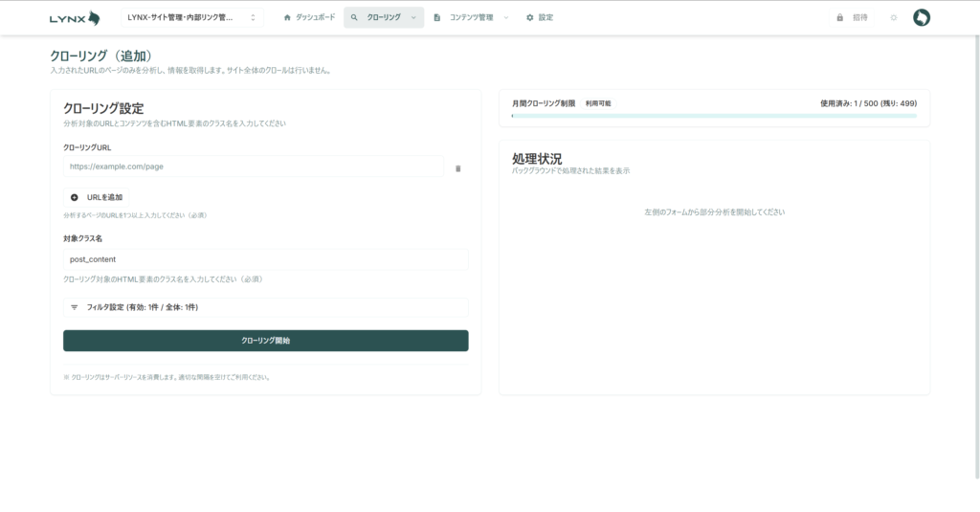Focus the クローリングURL input field

(253, 167)
